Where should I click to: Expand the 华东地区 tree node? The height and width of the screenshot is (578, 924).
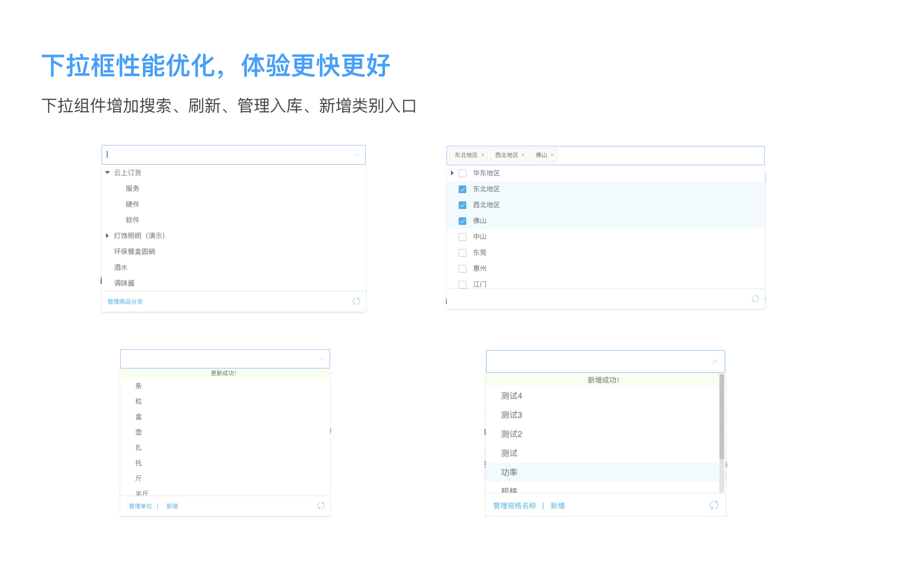452,173
